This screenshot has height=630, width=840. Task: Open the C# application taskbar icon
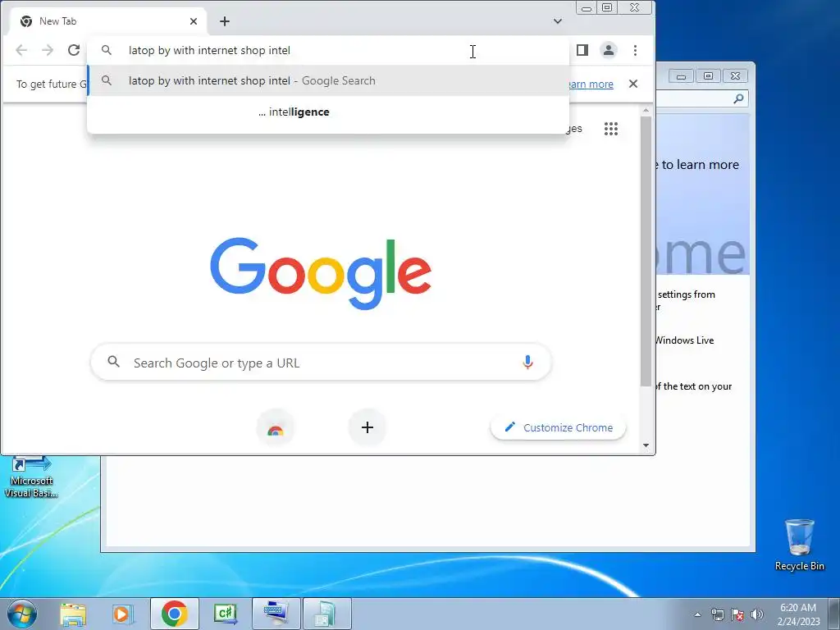coord(225,614)
